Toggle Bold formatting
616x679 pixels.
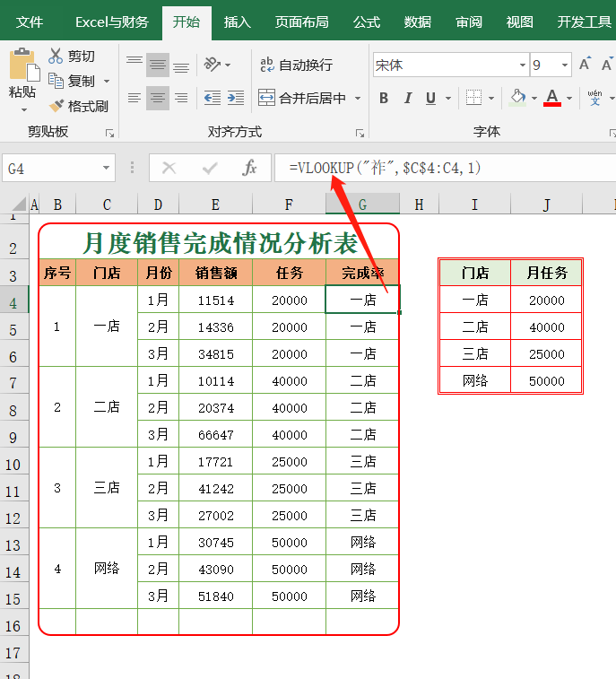pos(384,99)
